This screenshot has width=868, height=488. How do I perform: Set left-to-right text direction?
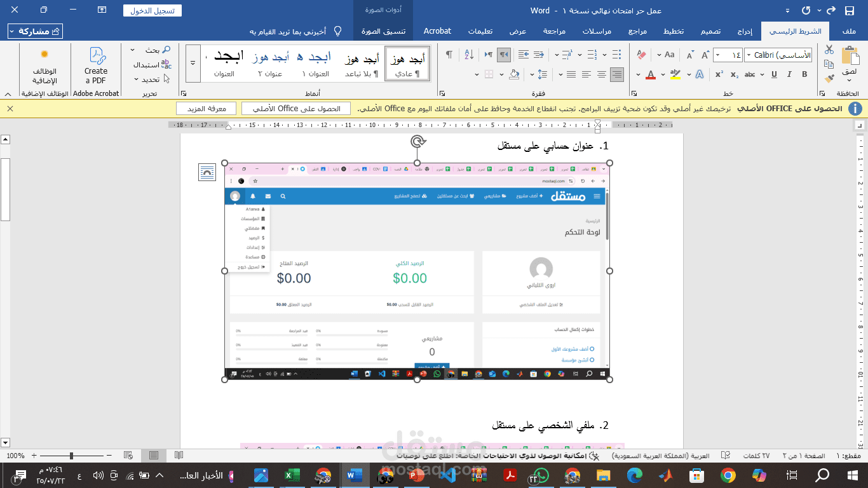[x=488, y=55]
